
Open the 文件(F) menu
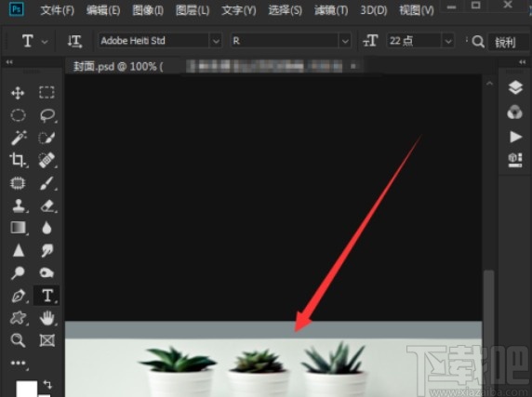pos(57,10)
